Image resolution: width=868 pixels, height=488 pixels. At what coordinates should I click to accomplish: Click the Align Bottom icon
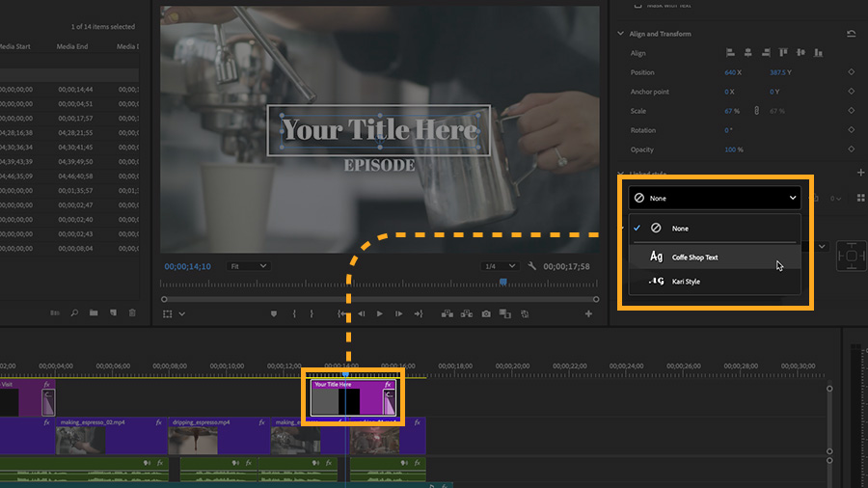[x=818, y=53]
